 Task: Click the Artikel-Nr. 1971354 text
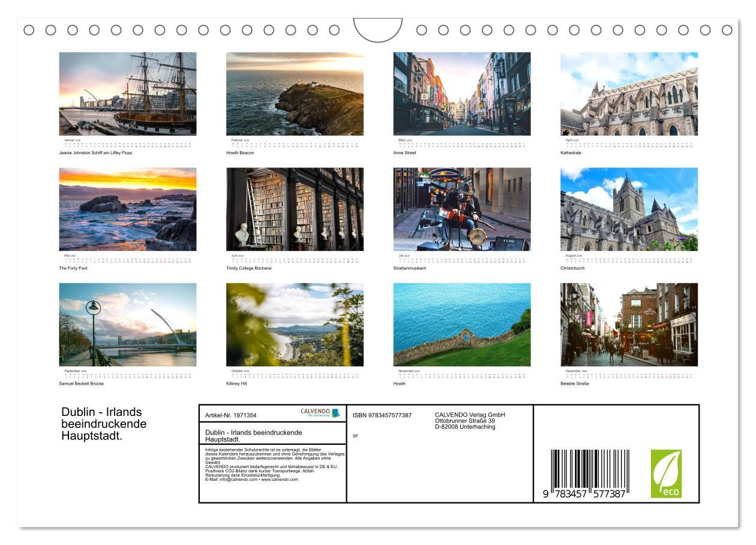click(231, 415)
